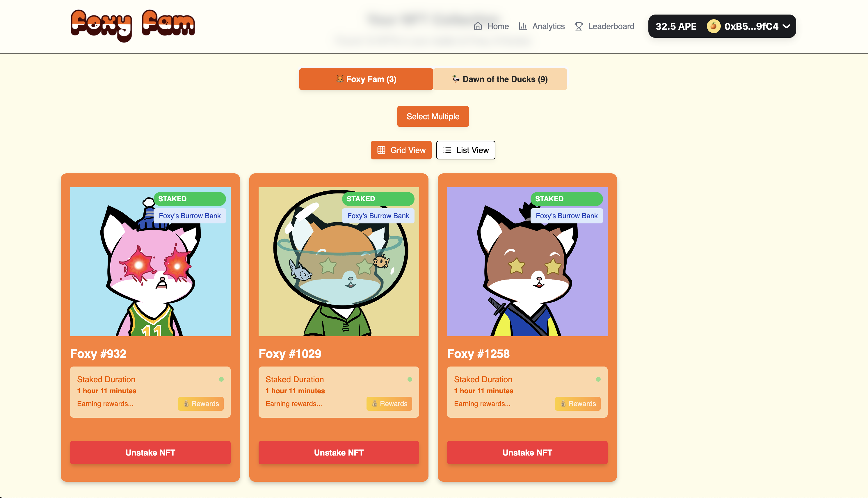Open Rewards for Foxy #932
868x498 pixels.
coord(201,403)
